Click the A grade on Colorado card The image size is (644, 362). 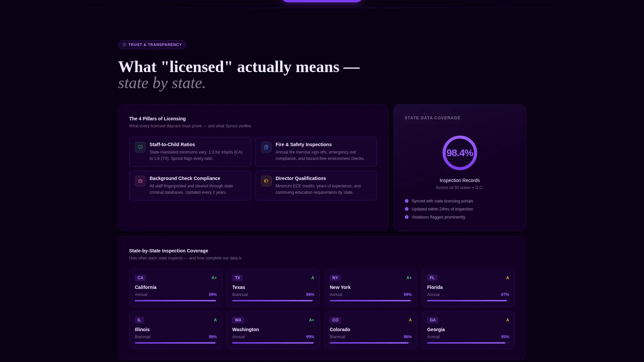coord(410,320)
